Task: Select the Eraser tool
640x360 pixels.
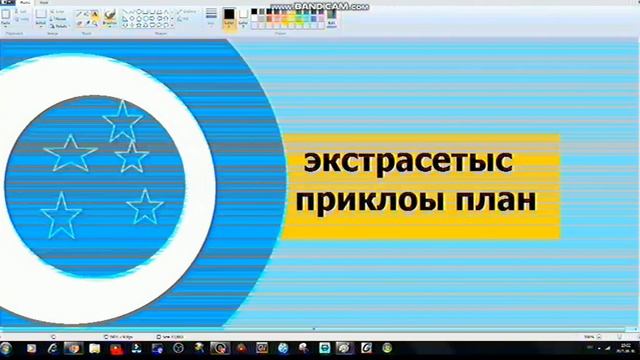Action: pos(79,23)
